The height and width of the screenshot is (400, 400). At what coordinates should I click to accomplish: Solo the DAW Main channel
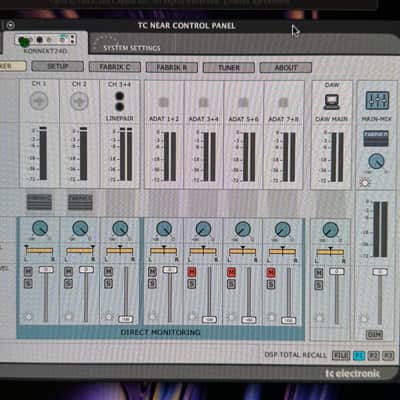319,285
